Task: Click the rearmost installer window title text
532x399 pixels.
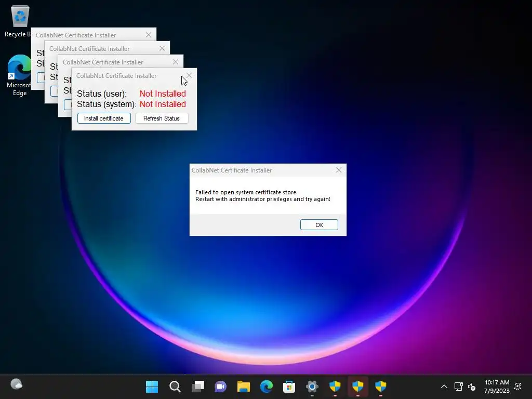Action: (76, 35)
